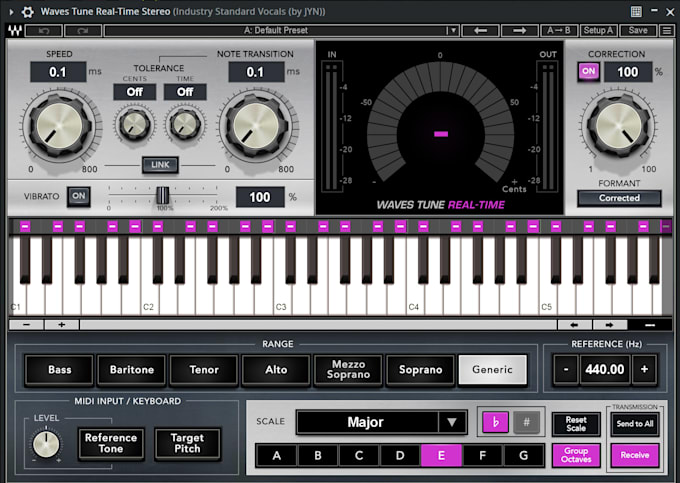Image resolution: width=680 pixels, height=483 pixels.
Task: Select root note G
Action: pyautogui.click(x=523, y=456)
